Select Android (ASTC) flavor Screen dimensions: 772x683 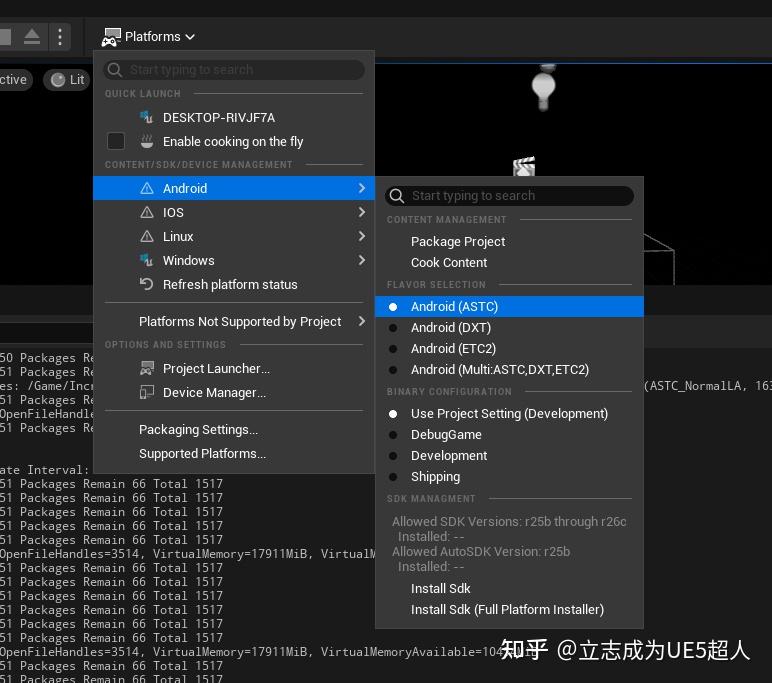510,306
